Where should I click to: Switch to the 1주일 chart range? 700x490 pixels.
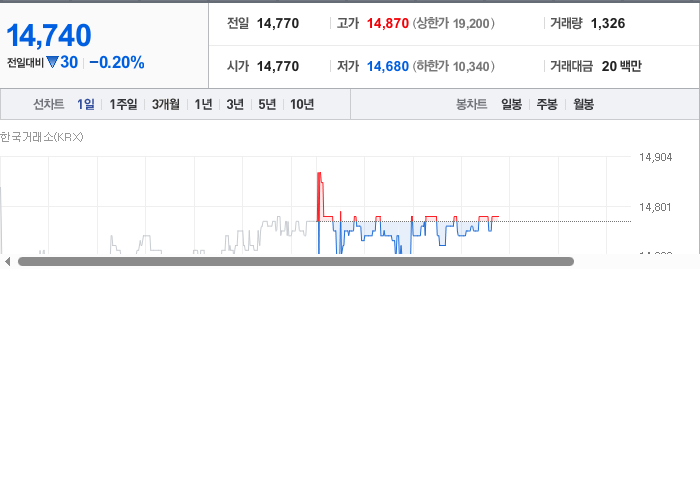pyautogui.click(x=123, y=104)
